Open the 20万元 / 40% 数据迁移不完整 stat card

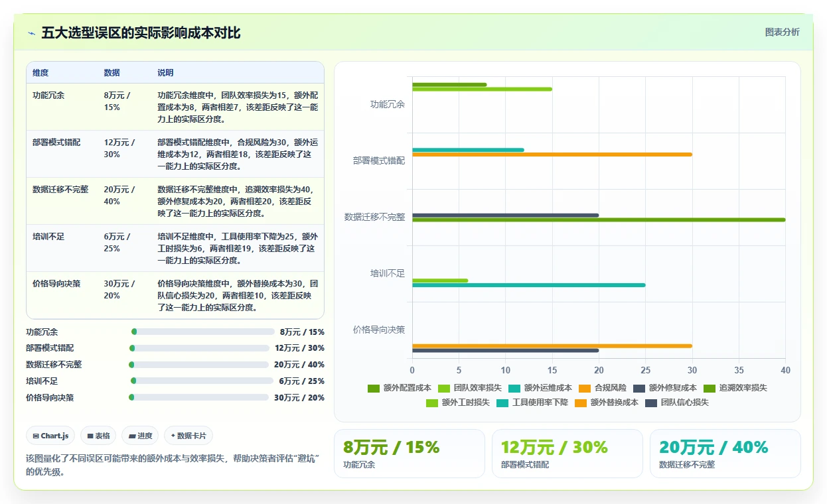coord(725,453)
